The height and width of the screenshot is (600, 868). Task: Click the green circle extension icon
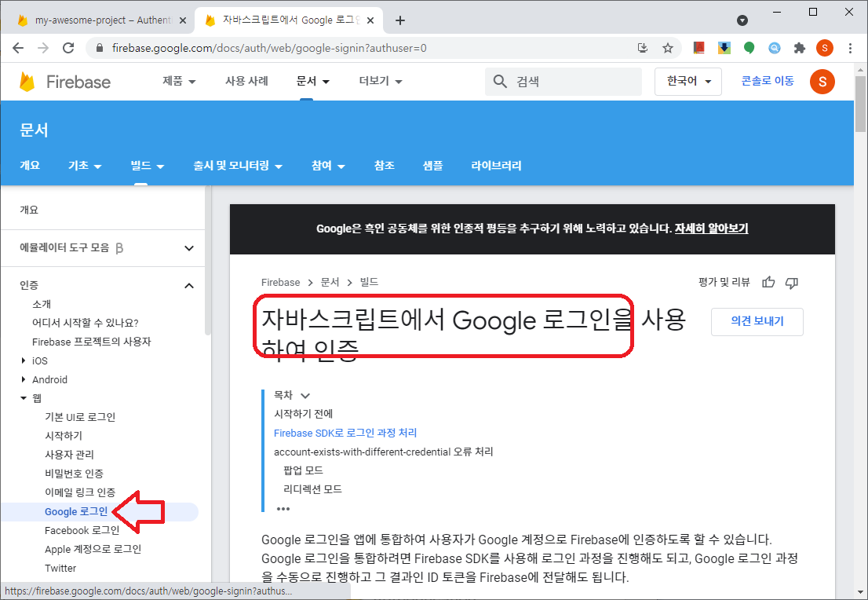pos(749,48)
